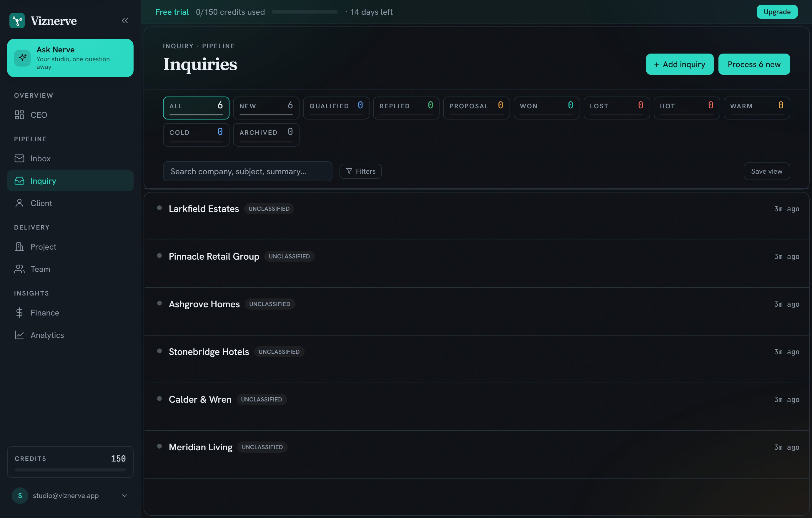The width and height of the screenshot is (812, 518).
Task: Click the Upgrade button
Action: tap(777, 12)
